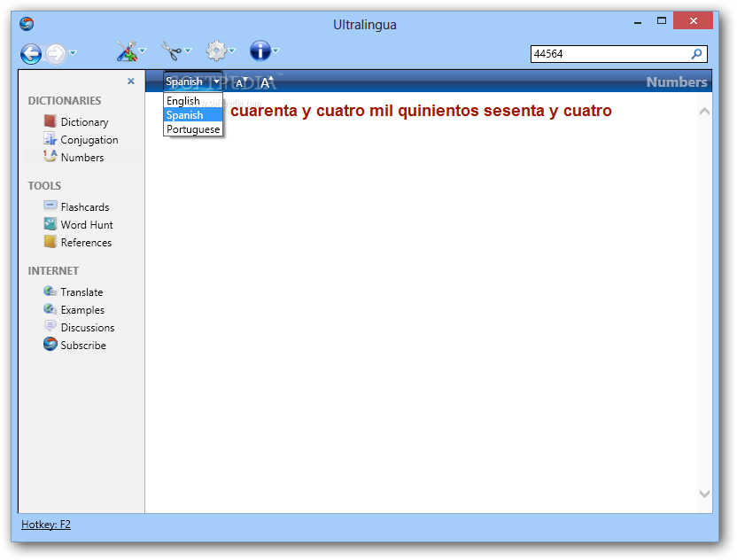737x560 pixels.
Task: Click the tools add-dictionary icon
Action: (x=127, y=51)
